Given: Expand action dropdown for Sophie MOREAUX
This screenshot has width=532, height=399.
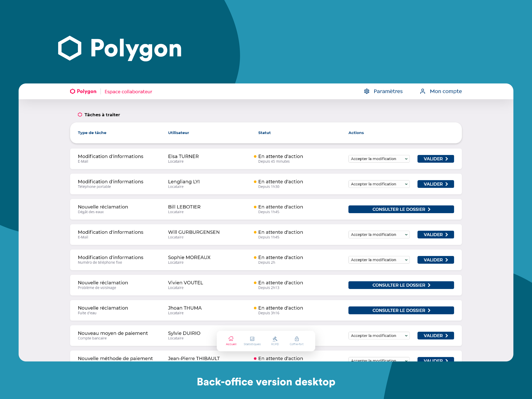Looking at the screenshot, I should click(x=379, y=260).
